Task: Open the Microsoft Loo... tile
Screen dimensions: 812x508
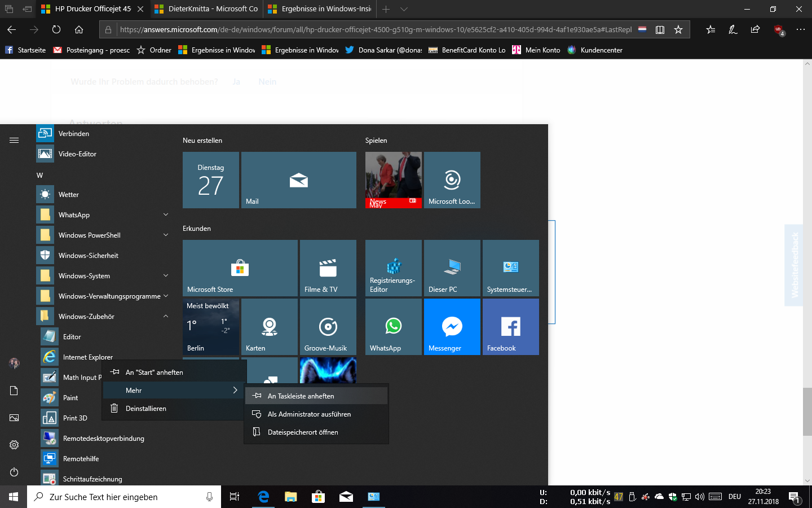Action: click(x=452, y=180)
